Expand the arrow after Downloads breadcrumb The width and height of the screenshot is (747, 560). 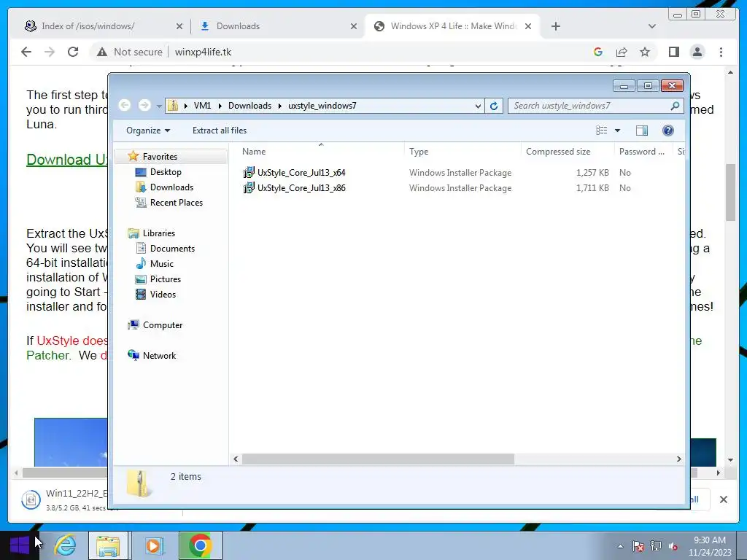click(x=280, y=106)
